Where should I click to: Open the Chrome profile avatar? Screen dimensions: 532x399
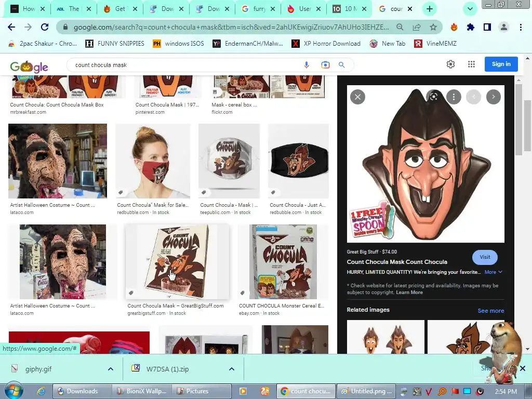(x=504, y=27)
